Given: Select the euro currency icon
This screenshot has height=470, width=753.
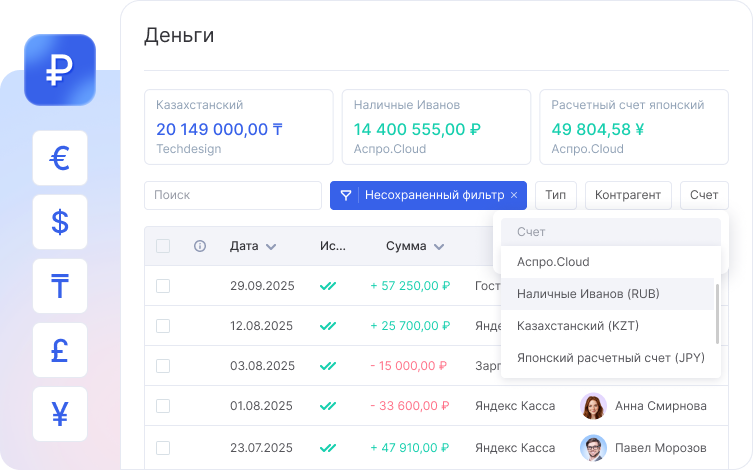Looking at the screenshot, I should (60, 158).
